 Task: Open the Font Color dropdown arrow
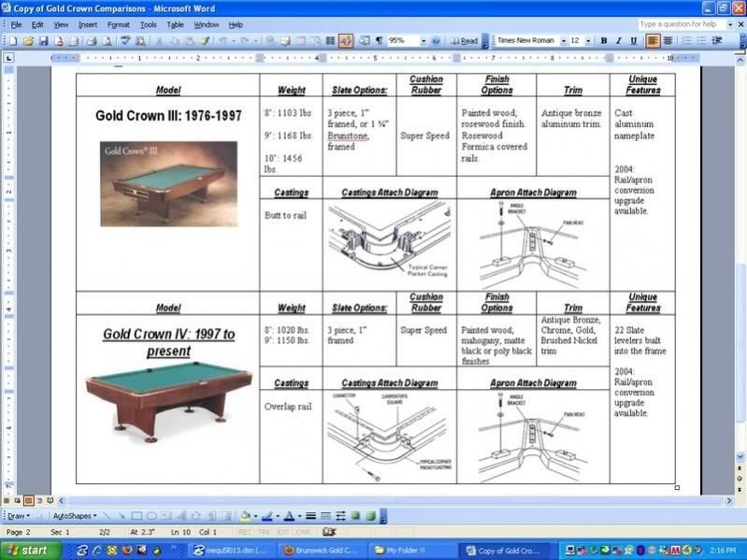tap(300, 516)
